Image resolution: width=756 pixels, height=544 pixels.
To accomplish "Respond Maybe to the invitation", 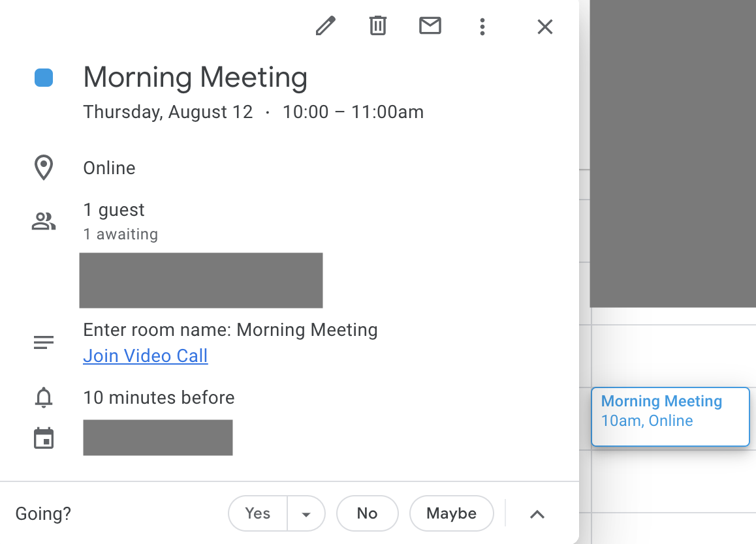I will [451, 513].
